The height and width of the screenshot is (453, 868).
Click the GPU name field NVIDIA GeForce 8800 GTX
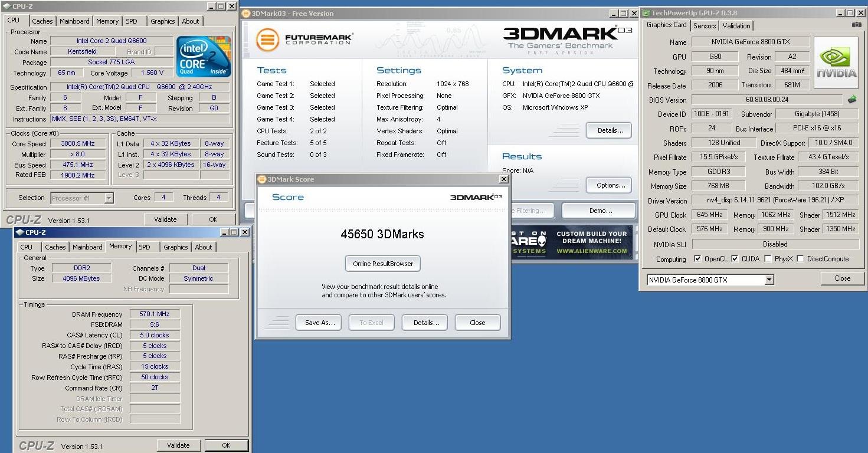[x=750, y=42]
